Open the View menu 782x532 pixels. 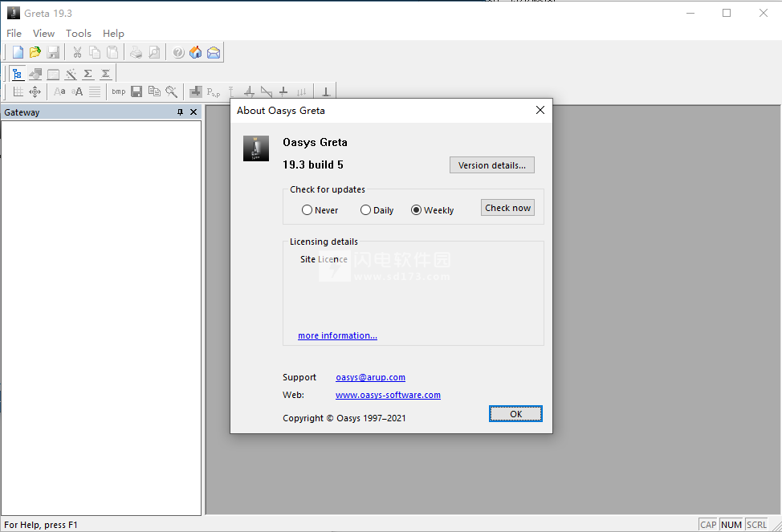click(x=44, y=34)
